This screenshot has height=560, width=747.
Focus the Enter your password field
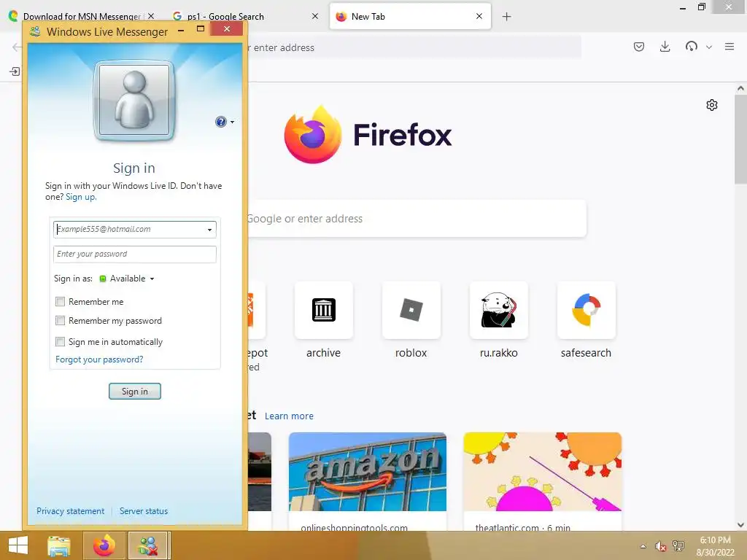(135, 254)
